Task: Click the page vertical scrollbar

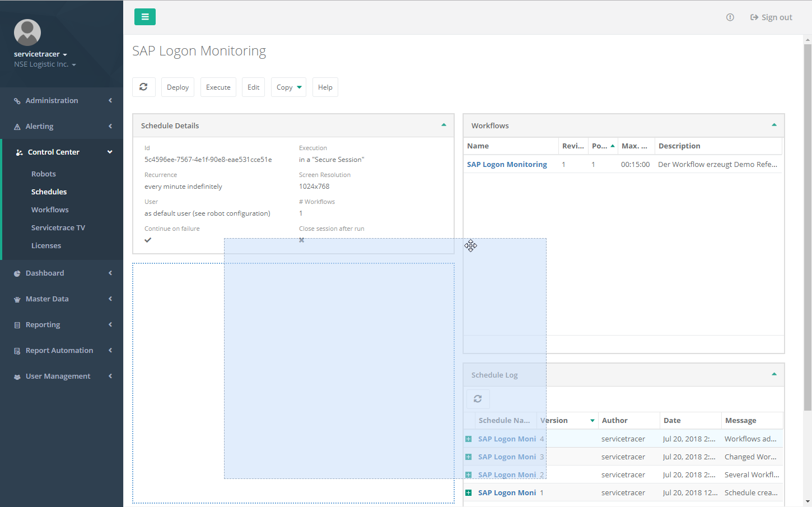Action: click(x=808, y=227)
